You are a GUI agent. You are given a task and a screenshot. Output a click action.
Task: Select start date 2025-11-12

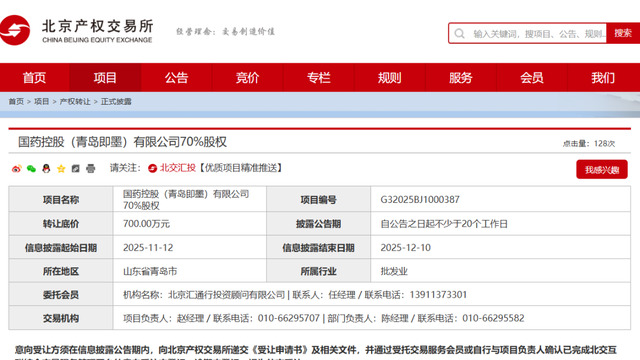tap(148, 248)
